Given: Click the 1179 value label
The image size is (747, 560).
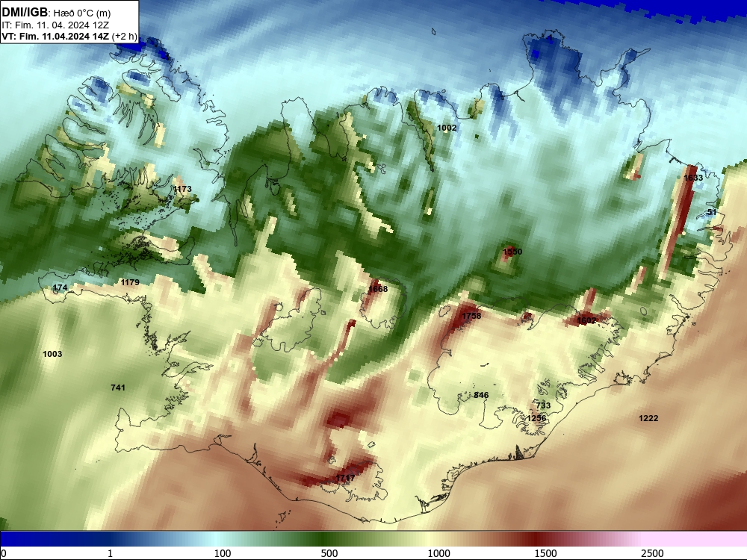Looking at the screenshot, I should pyautogui.click(x=129, y=282).
